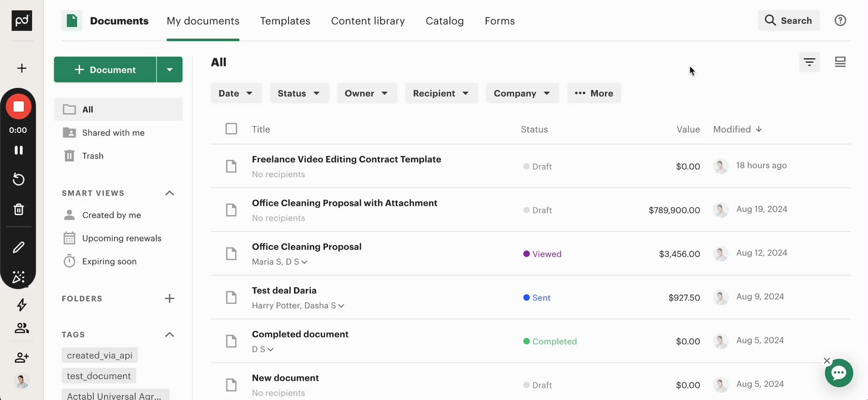
Task: Open the Status filter dropdown
Action: [299, 93]
